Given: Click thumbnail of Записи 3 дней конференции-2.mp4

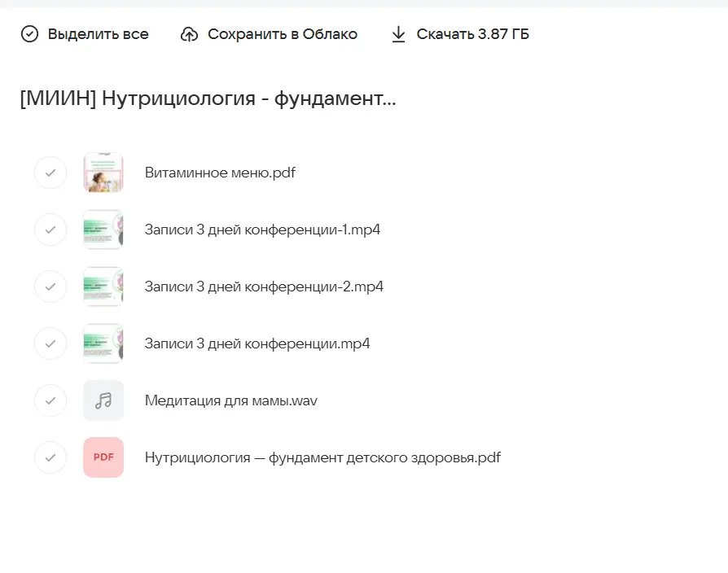Looking at the screenshot, I should 103,286.
